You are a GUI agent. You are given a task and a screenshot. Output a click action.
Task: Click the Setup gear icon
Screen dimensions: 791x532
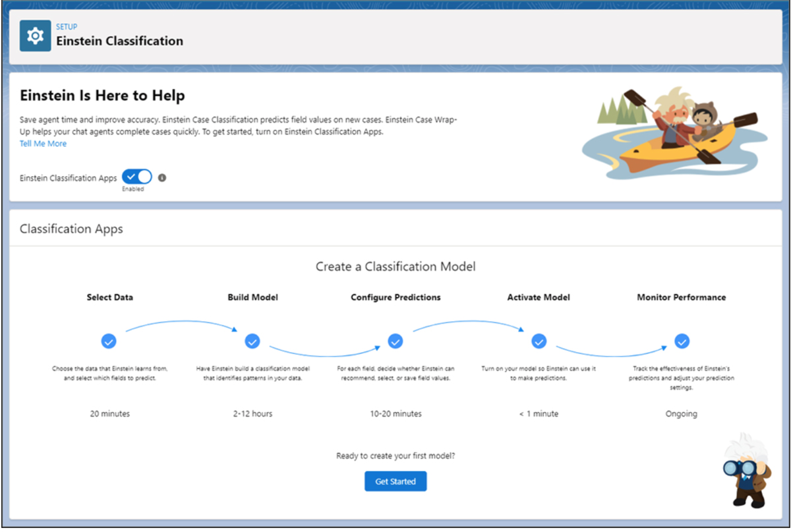coord(35,36)
